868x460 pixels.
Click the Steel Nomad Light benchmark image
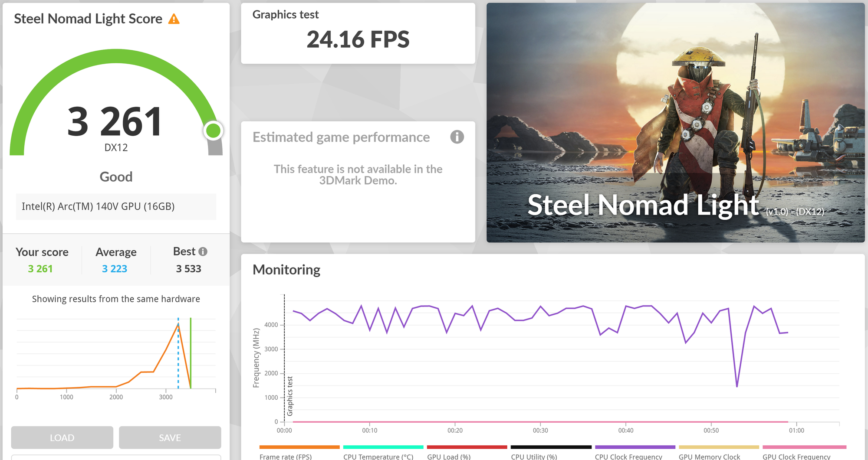[675, 123]
